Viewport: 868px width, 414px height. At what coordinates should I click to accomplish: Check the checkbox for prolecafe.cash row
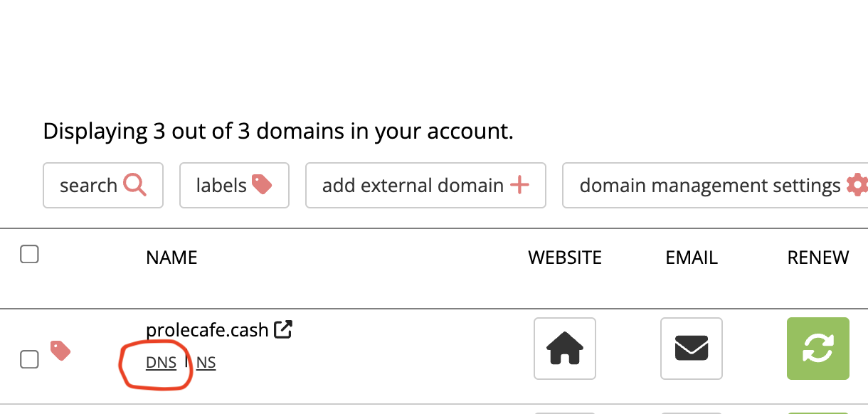29,359
